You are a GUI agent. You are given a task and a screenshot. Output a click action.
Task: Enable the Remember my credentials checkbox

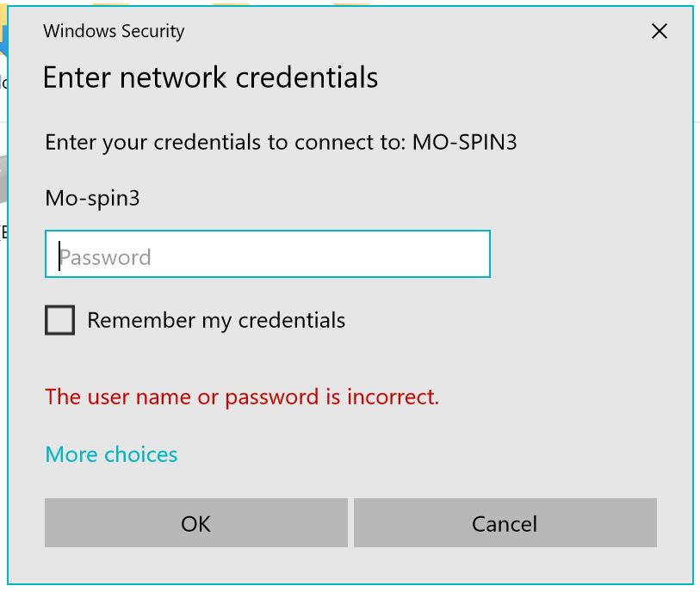(x=59, y=320)
